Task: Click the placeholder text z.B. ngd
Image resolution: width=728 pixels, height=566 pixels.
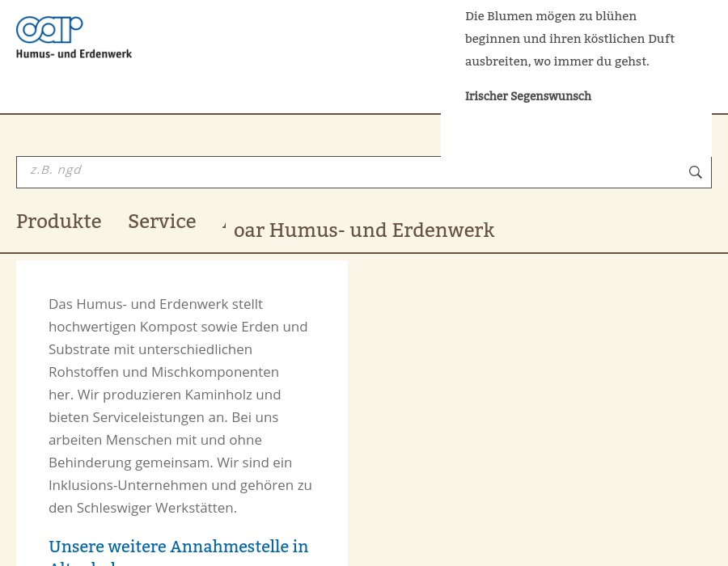Action: point(56,169)
